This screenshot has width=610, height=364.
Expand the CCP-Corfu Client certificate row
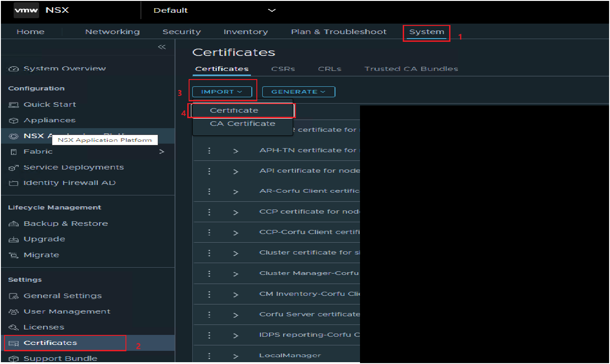click(235, 233)
